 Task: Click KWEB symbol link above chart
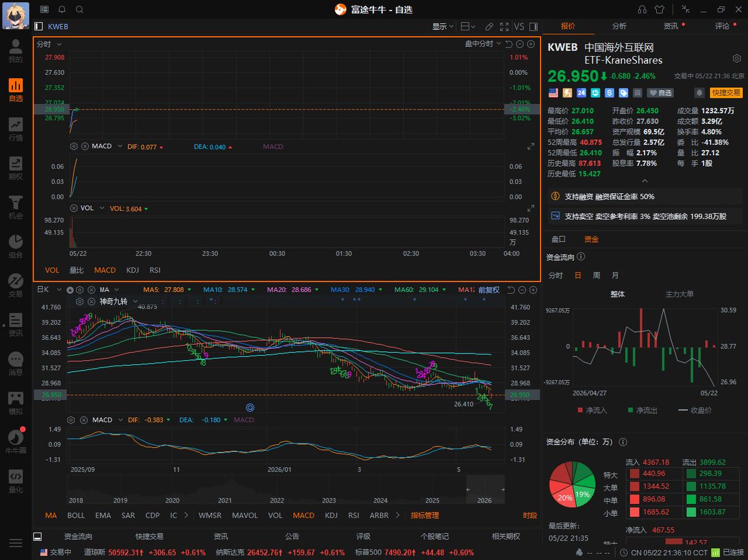tap(58, 26)
